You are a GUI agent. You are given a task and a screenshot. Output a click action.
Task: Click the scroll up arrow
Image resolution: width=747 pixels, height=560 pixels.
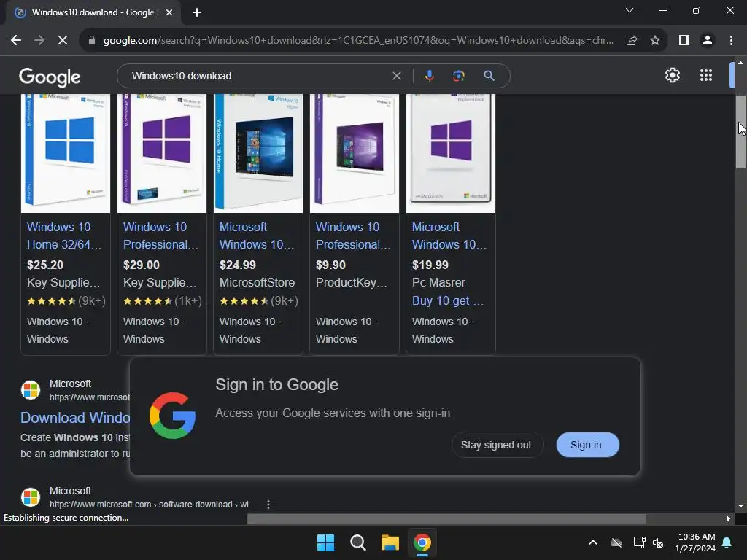tap(740, 63)
